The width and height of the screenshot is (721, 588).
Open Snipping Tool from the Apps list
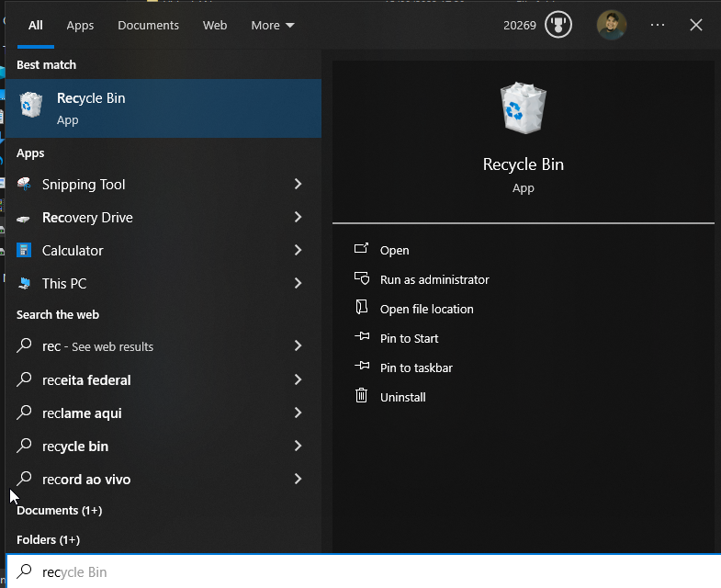point(163,184)
